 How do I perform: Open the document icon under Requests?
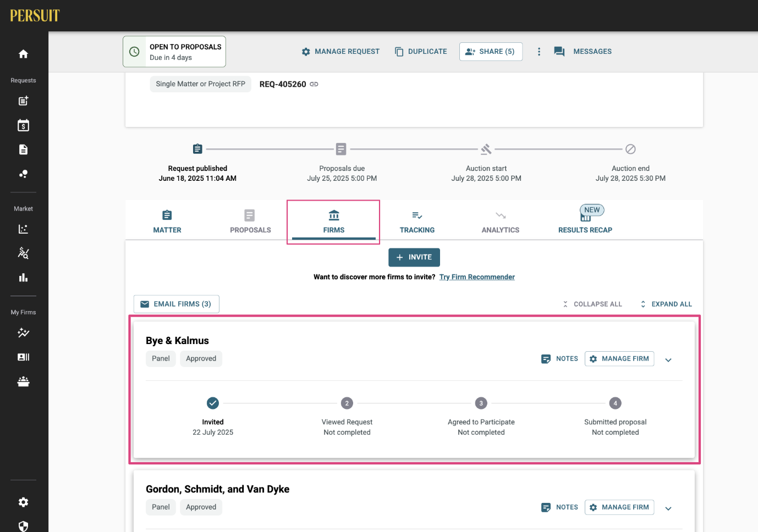pos(23,149)
